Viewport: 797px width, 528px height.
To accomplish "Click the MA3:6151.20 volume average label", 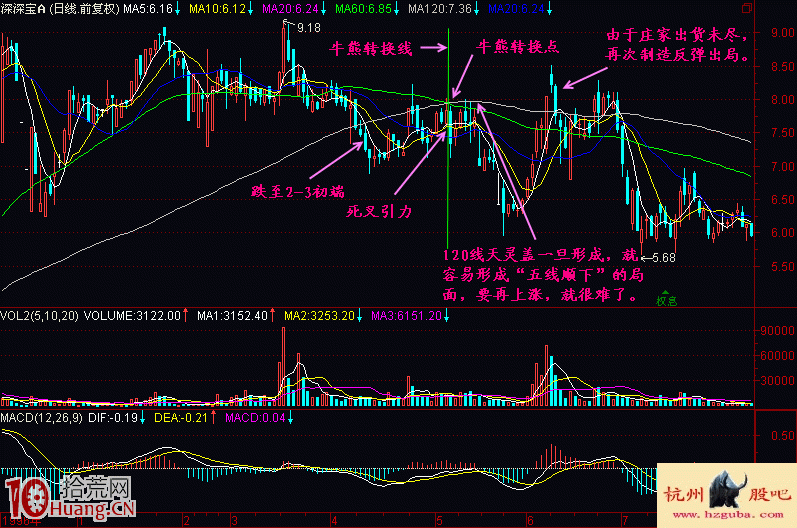I will click(x=406, y=316).
